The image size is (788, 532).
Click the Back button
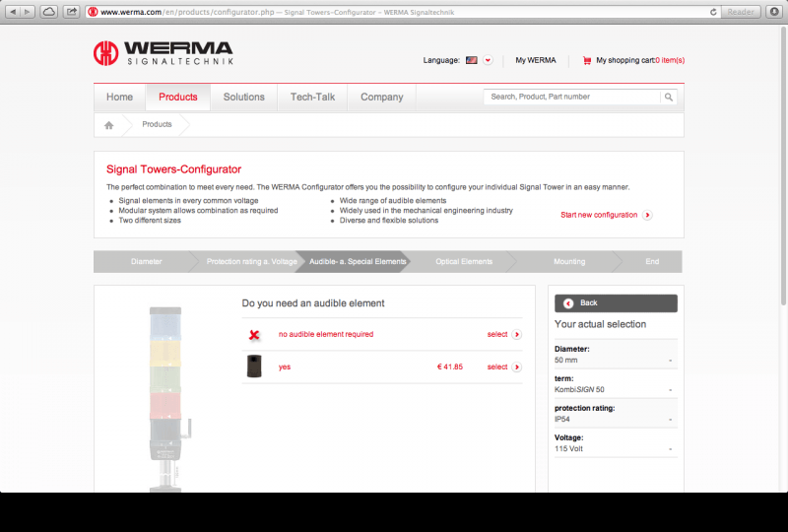(x=616, y=303)
